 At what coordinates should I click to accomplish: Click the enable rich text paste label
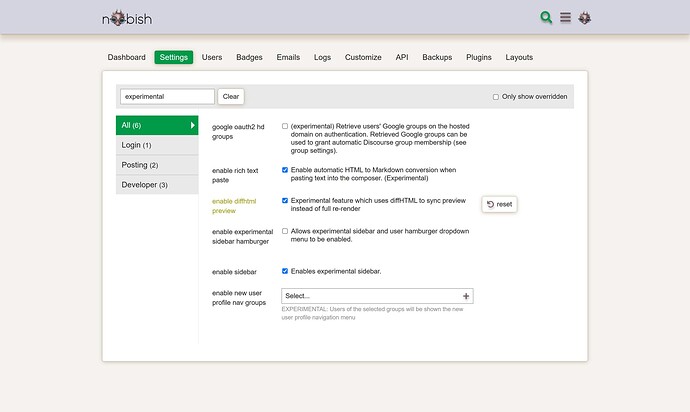click(x=235, y=175)
